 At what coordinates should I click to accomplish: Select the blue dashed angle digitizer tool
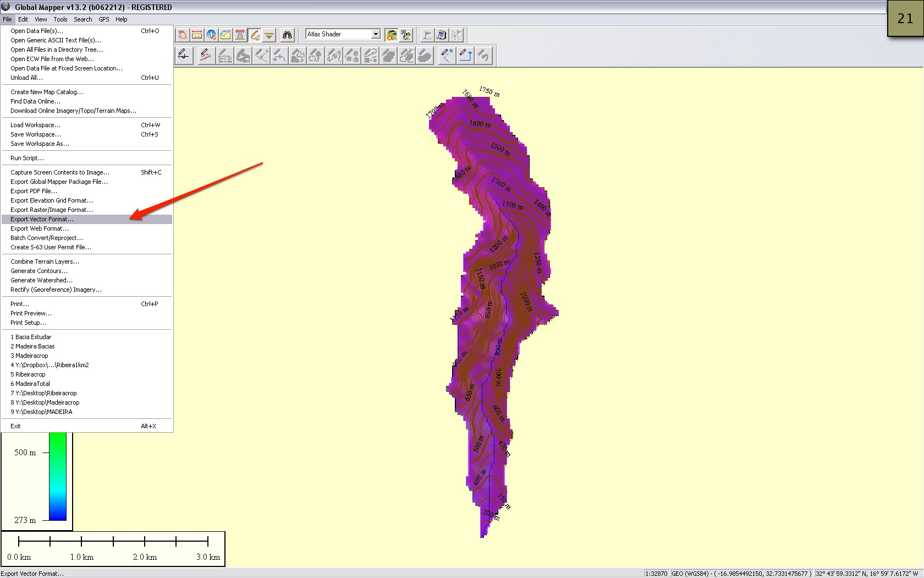point(447,56)
